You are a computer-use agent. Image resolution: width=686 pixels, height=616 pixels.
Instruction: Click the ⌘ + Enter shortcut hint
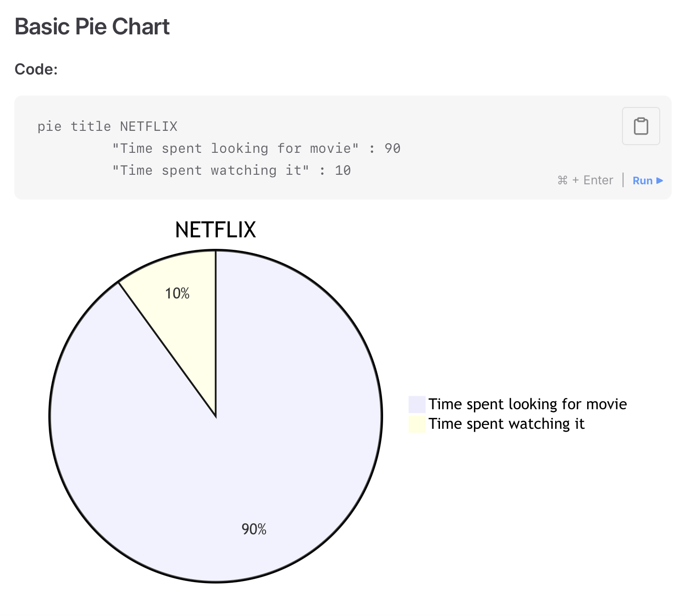pos(585,181)
